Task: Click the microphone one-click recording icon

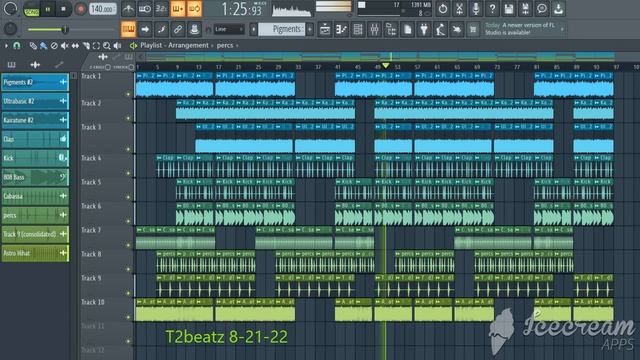Action: click(x=476, y=9)
